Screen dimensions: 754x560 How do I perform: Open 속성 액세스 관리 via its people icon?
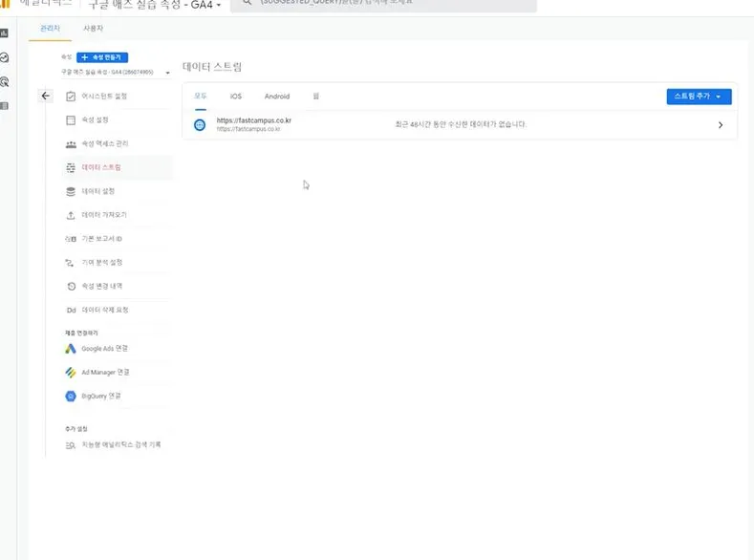click(71, 144)
